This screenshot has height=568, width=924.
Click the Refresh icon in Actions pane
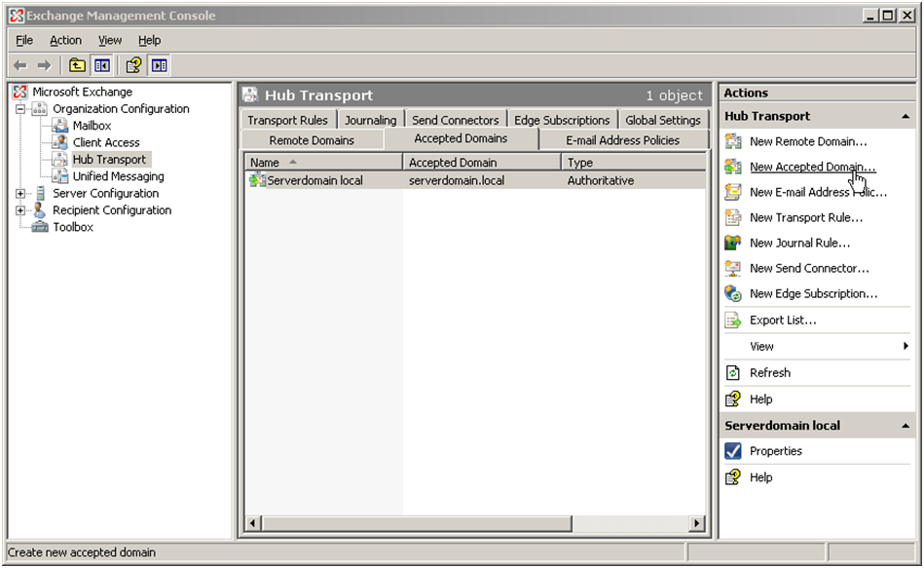[x=733, y=372]
